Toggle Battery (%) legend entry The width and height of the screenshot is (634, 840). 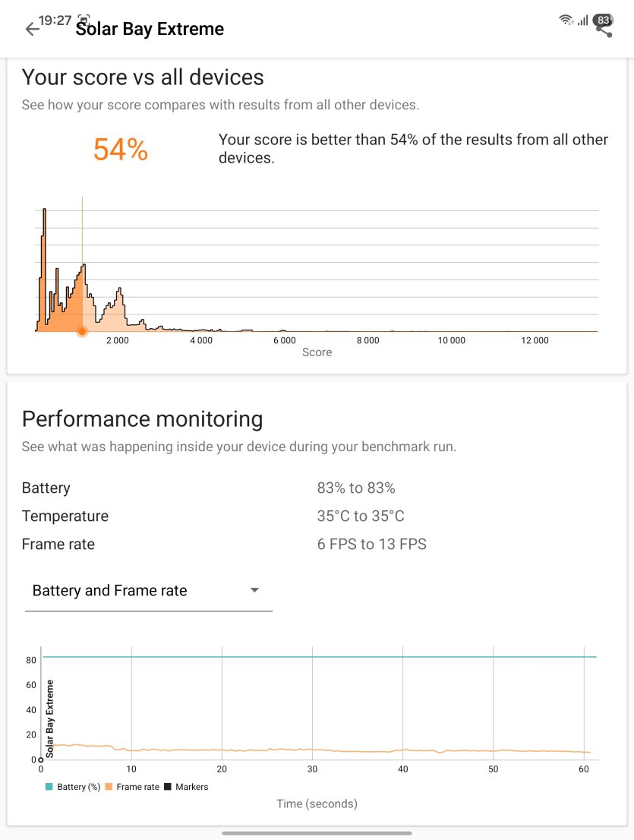[x=73, y=786]
